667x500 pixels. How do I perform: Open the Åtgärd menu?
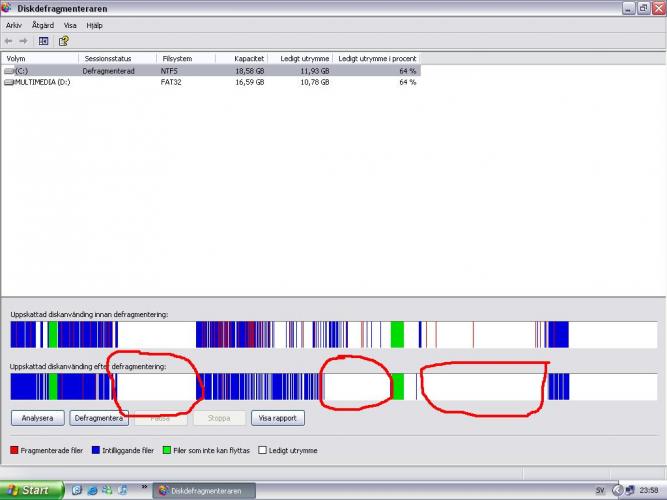pos(42,25)
